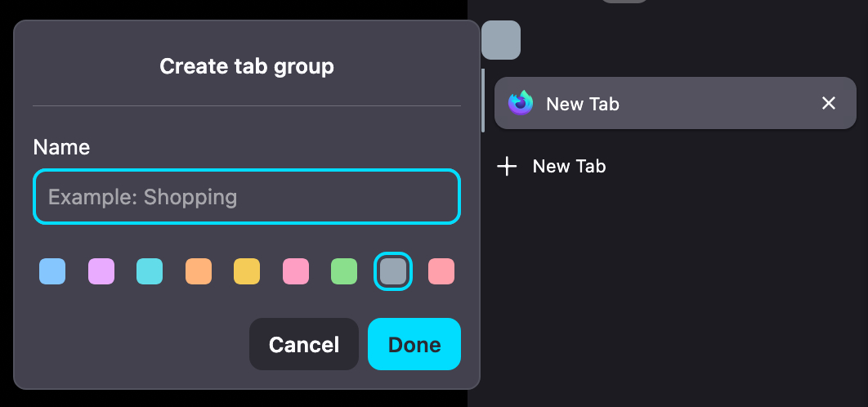Choose the yellow tab group color
This screenshot has width=868, height=407.
[x=247, y=271]
